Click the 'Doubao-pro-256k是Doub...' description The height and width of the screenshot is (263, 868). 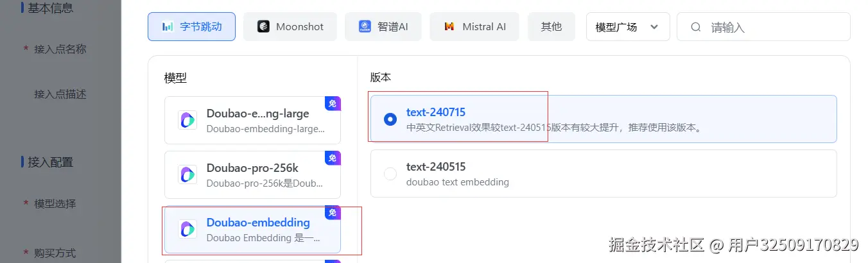point(265,183)
